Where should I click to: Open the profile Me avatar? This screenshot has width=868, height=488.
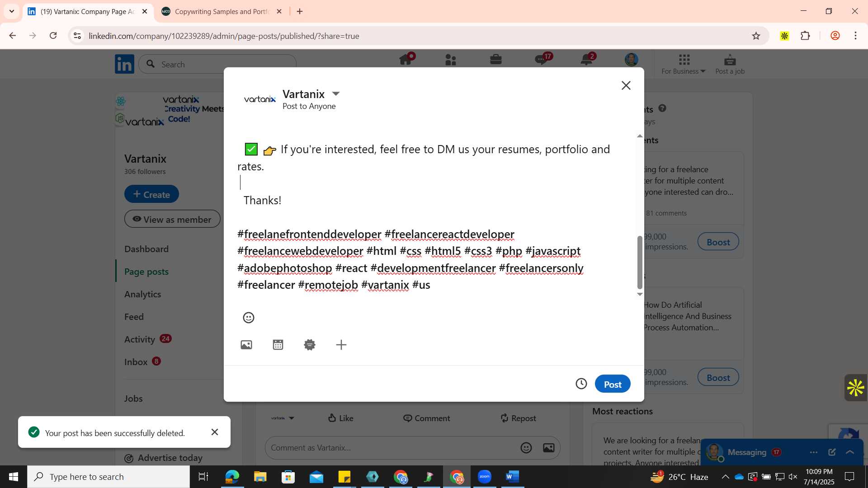tap(632, 60)
